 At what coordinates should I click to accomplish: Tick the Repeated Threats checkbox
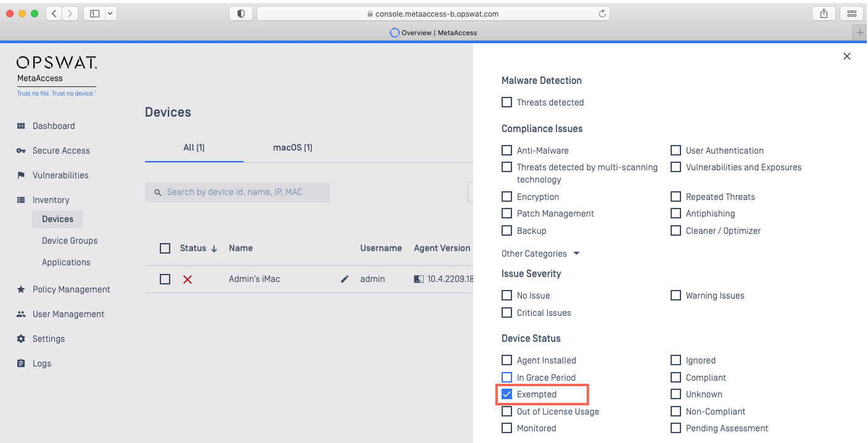(676, 197)
